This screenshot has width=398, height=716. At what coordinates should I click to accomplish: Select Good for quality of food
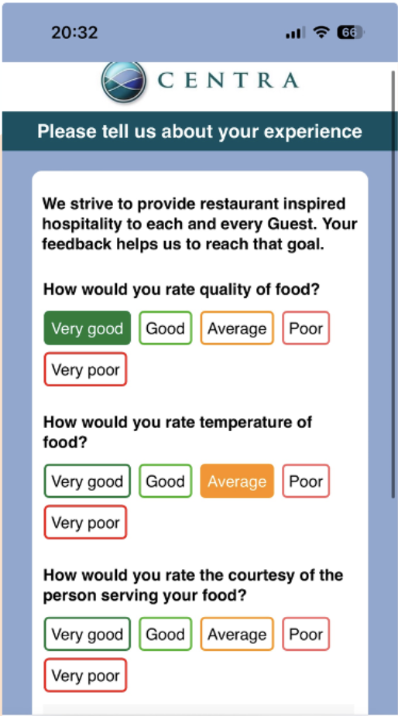[x=165, y=328]
